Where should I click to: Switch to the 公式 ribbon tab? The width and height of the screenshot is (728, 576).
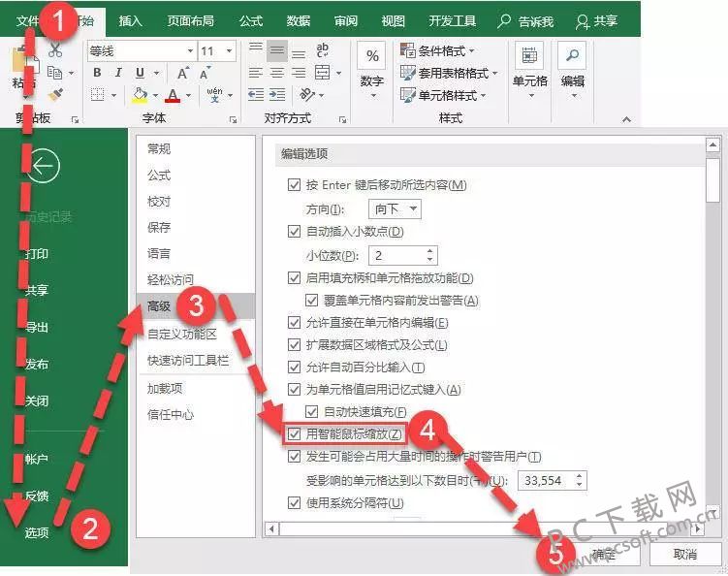(251, 21)
